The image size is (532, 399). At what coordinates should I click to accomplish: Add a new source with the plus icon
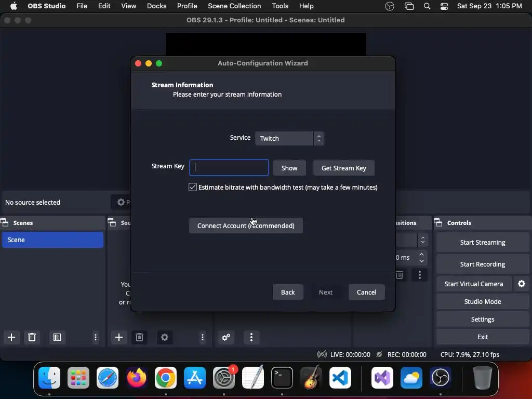pyautogui.click(x=119, y=337)
